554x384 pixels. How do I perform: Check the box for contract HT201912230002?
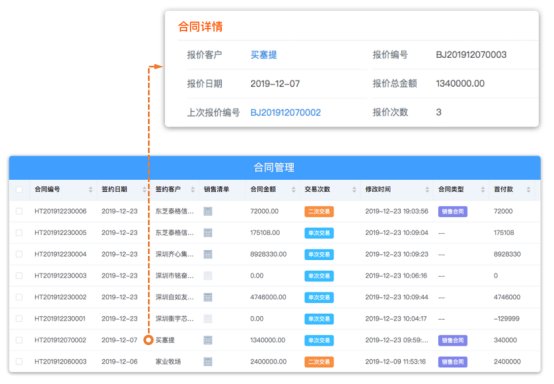(19, 297)
